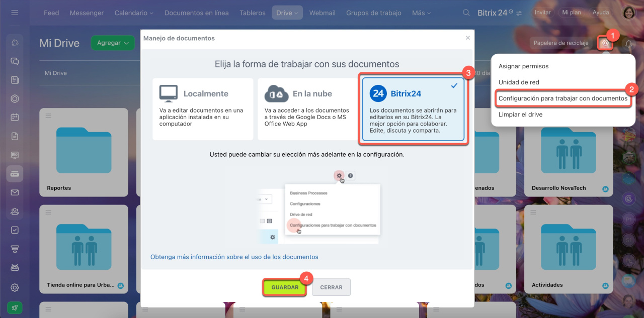Go to the Feed tab
The image size is (644, 318).
pos(51,13)
